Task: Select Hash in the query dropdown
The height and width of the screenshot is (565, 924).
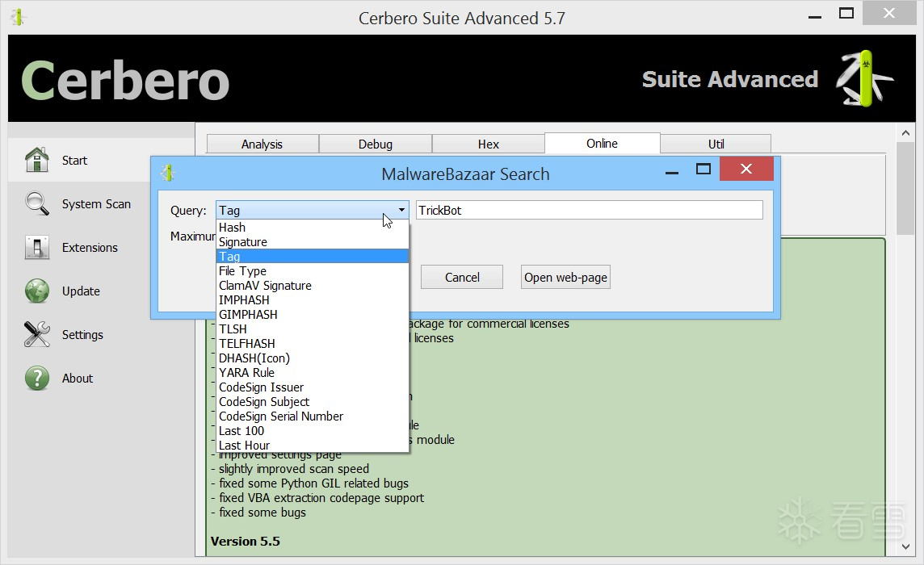Action: coord(313,228)
